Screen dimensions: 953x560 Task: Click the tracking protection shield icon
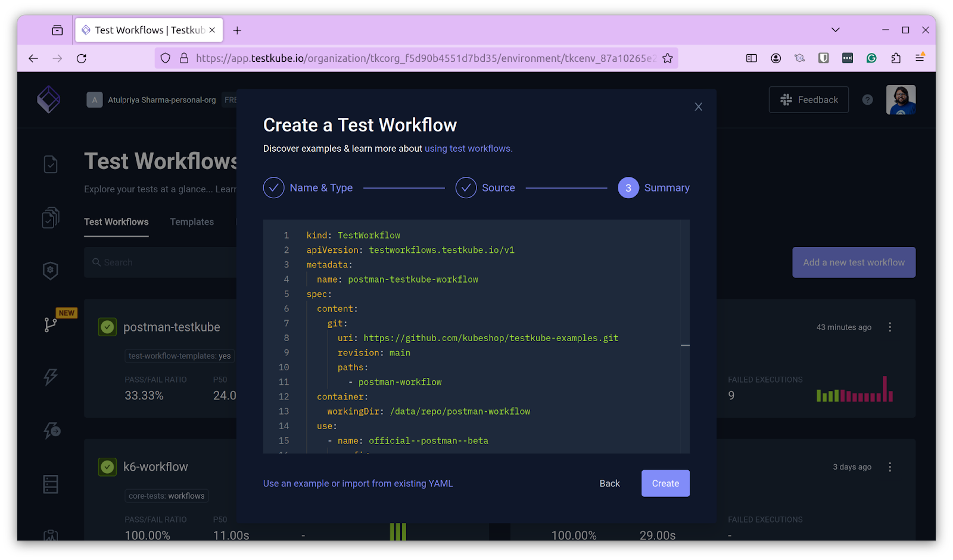[166, 58]
